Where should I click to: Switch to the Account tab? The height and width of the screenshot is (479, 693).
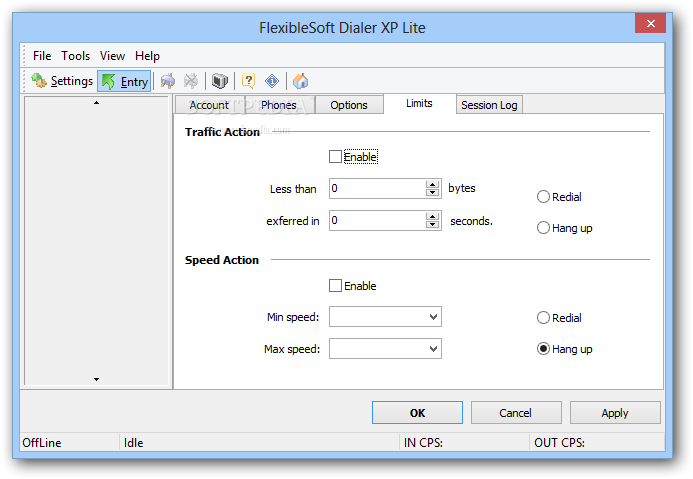pos(209,105)
